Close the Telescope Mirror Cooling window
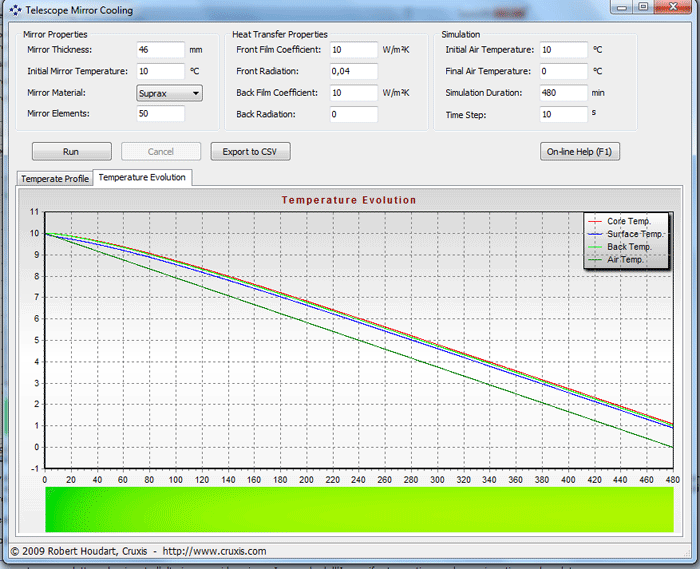Image resolution: width=700 pixels, height=569 pixels. pyautogui.click(x=673, y=7)
